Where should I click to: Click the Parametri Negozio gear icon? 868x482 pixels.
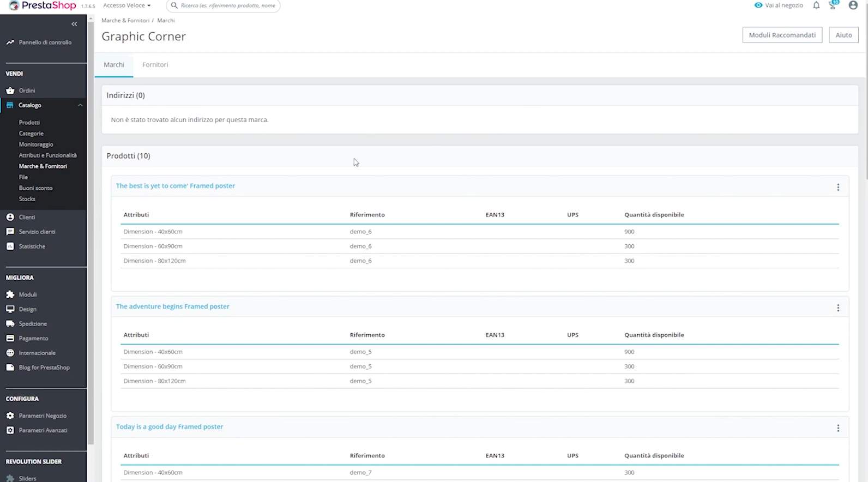click(10, 415)
